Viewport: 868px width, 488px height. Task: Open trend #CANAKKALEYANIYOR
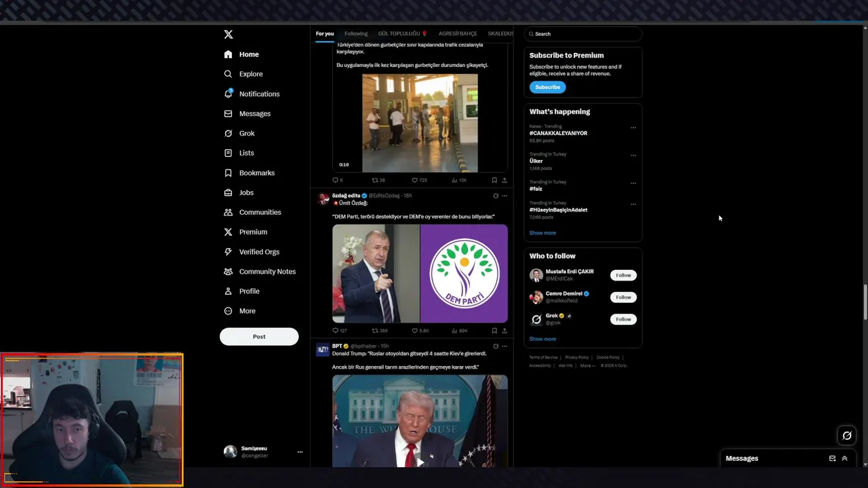(558, 133)
